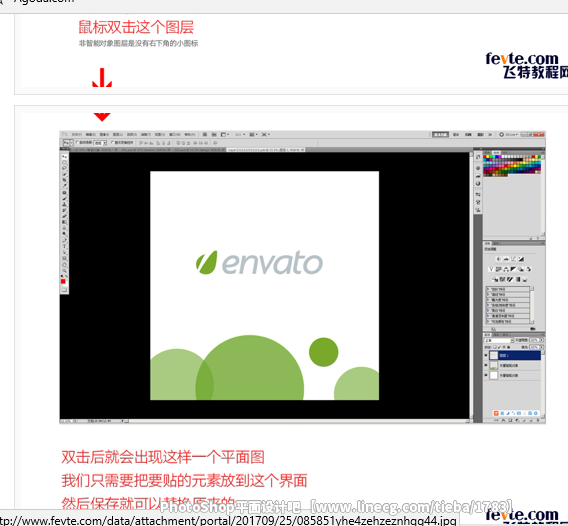Toggle the show transform controls checkbox
This screenshot has height=526, width=568.
click(112, 142)
